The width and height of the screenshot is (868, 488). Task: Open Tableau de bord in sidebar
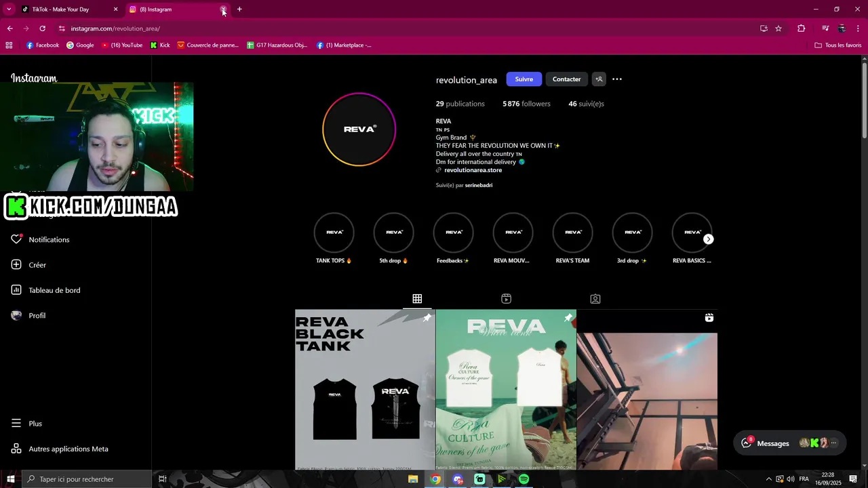click(46, 290)
